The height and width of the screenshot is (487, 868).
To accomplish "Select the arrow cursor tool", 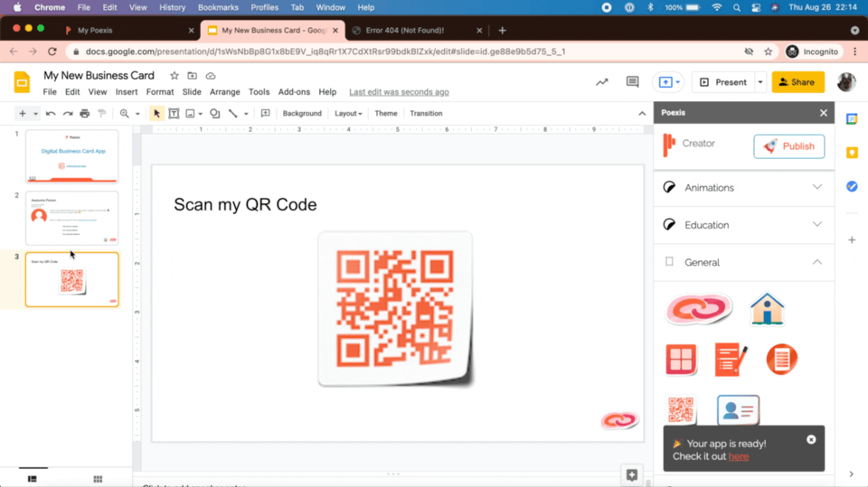I will tap(156, 114).
